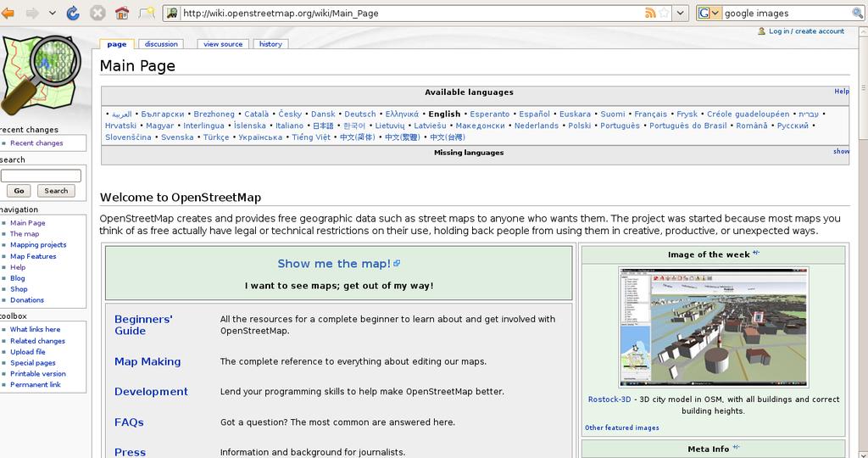Viewport: 868px width, 458px height.
Task: Click external link icon after Show me the map
Action: tap(397, 263)
